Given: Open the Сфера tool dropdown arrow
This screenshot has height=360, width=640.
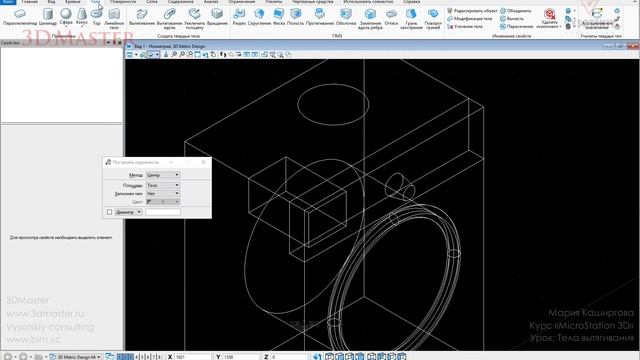Looking at the screenshot, I should (66, 27).
